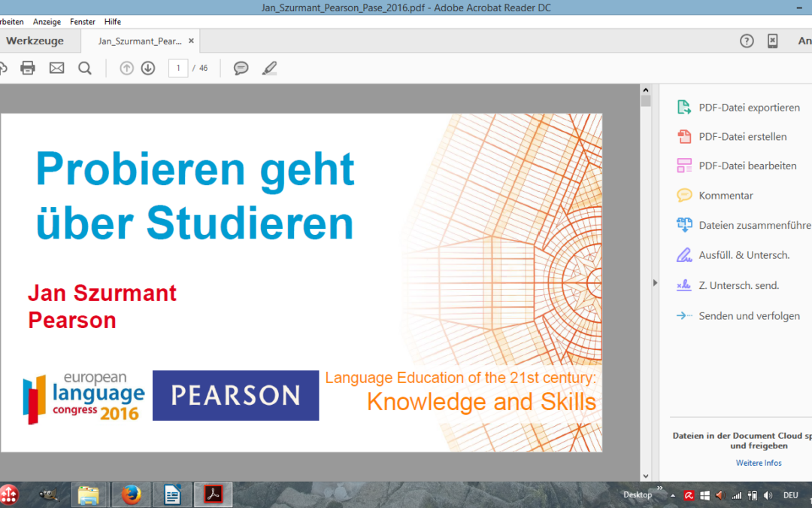Click the battery power tray icon
Viewport: 812px width, 508px height.
point(753,495)
